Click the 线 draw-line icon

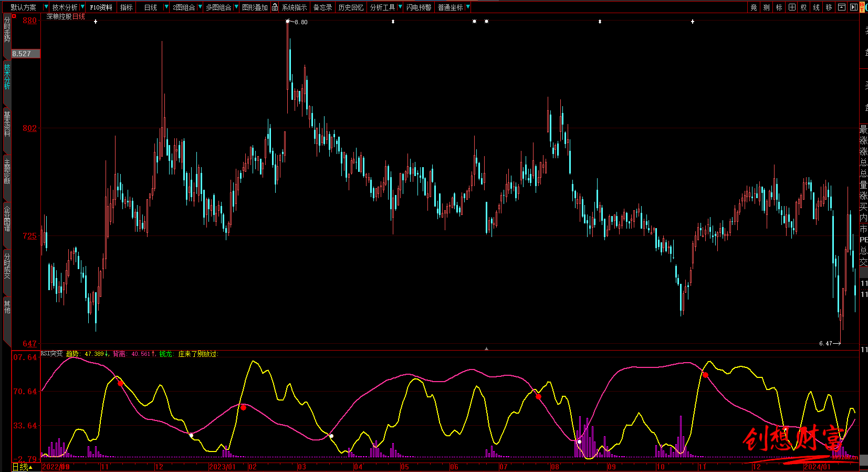817,7
